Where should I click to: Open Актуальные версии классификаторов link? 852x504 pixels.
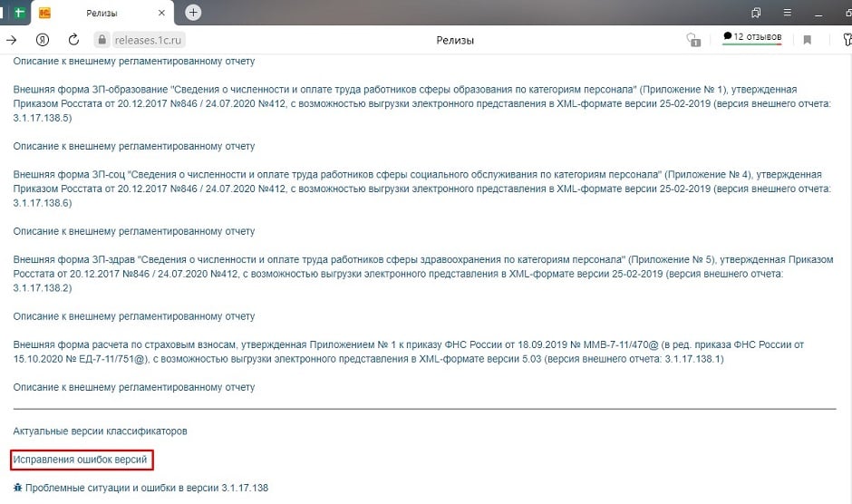[x=100, y=431]
